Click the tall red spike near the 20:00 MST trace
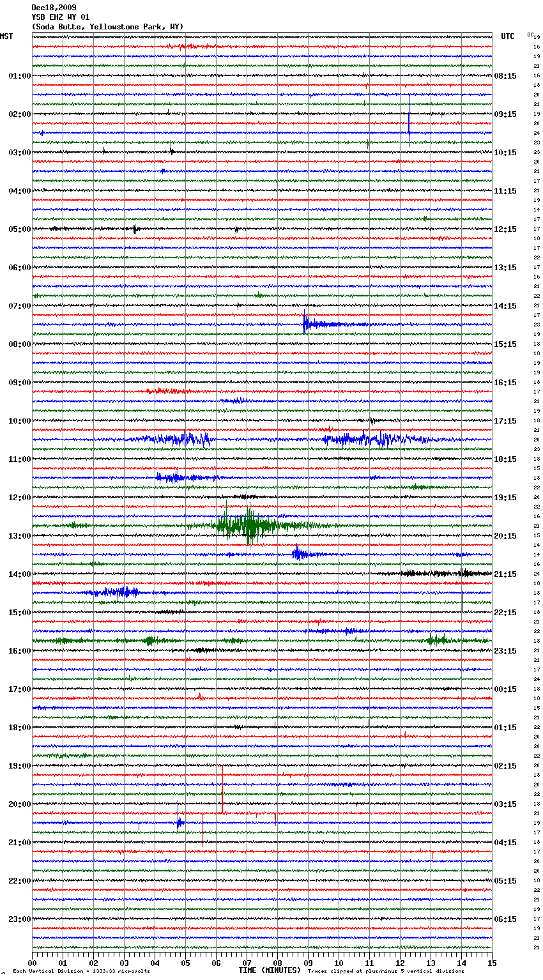Screen dimensions: 543x980 222,789
